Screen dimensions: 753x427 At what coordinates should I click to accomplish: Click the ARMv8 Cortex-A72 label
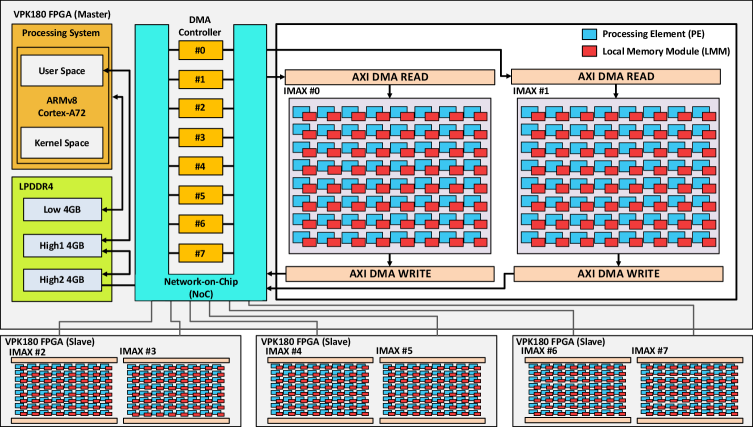(61, 107)
